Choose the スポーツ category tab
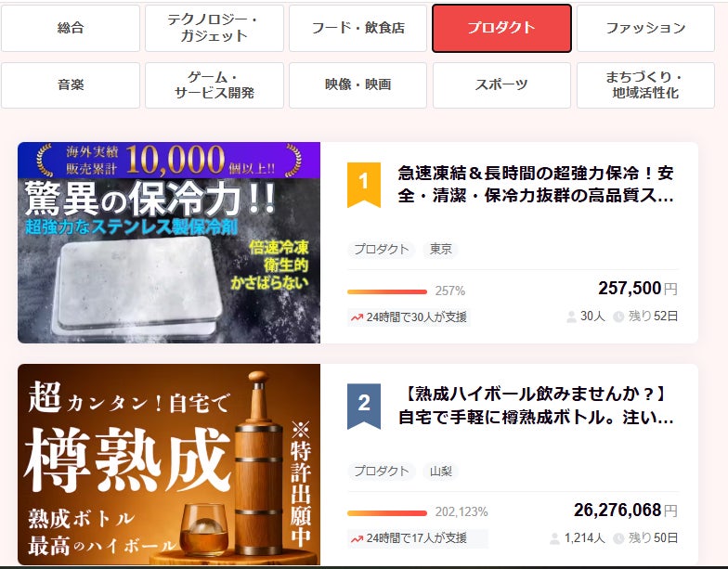Screen dimensions: 728x569 pyautogui.click(x=501, y=85)
